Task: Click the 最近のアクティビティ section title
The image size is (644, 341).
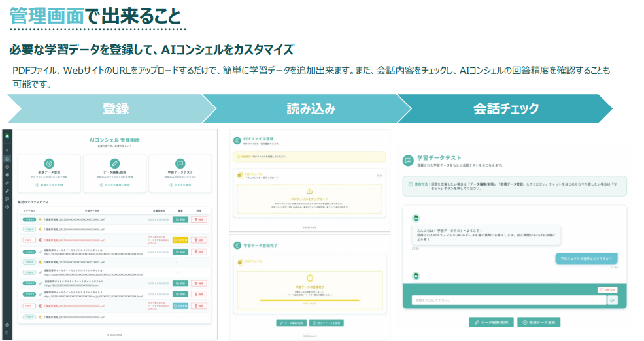Action: 33,202
